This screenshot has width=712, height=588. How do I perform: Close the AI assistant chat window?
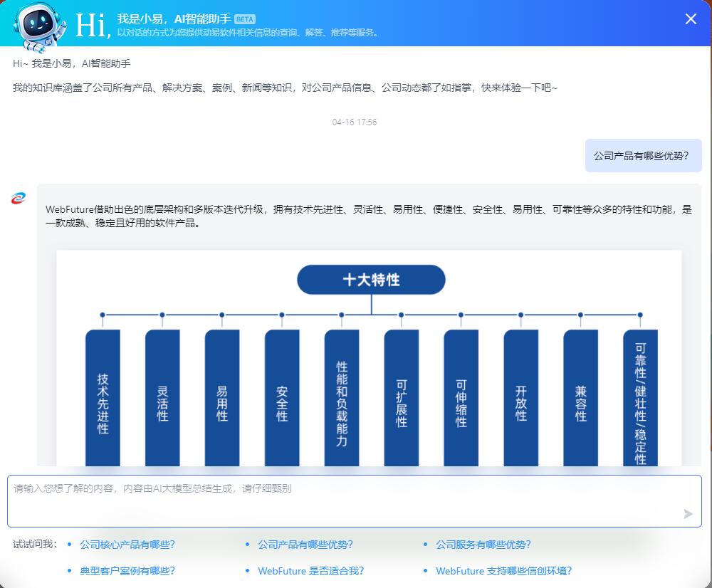(x=690, y=19)
